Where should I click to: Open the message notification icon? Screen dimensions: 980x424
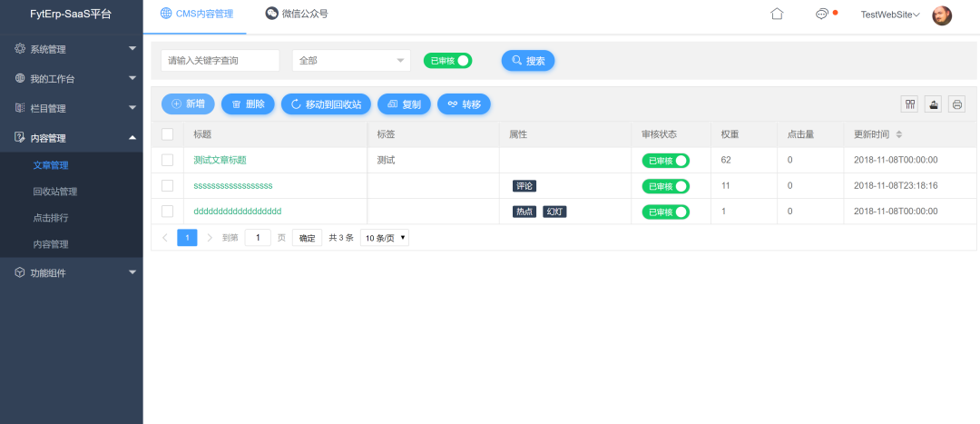822,15
